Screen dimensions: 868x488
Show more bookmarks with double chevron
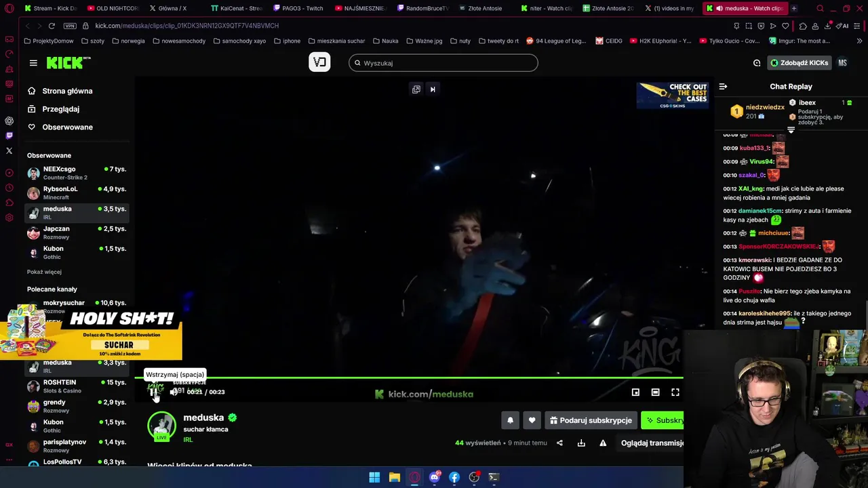tap(858, 41)
